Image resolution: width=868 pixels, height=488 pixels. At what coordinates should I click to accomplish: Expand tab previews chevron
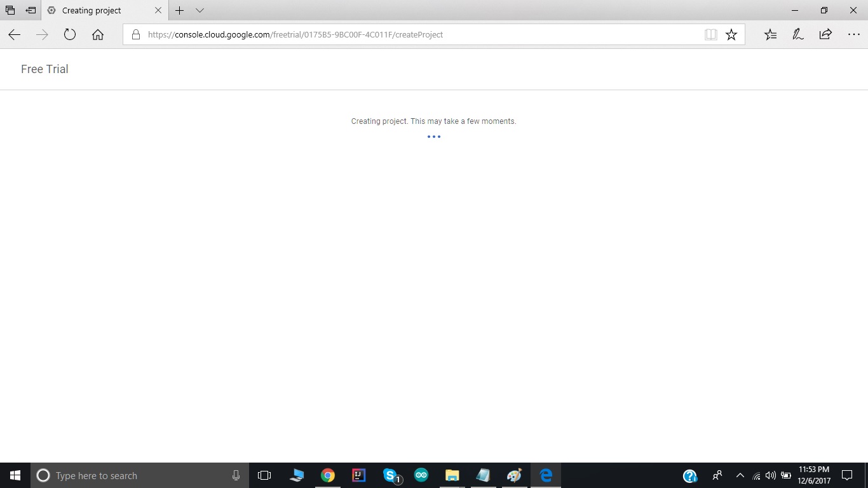200,10
